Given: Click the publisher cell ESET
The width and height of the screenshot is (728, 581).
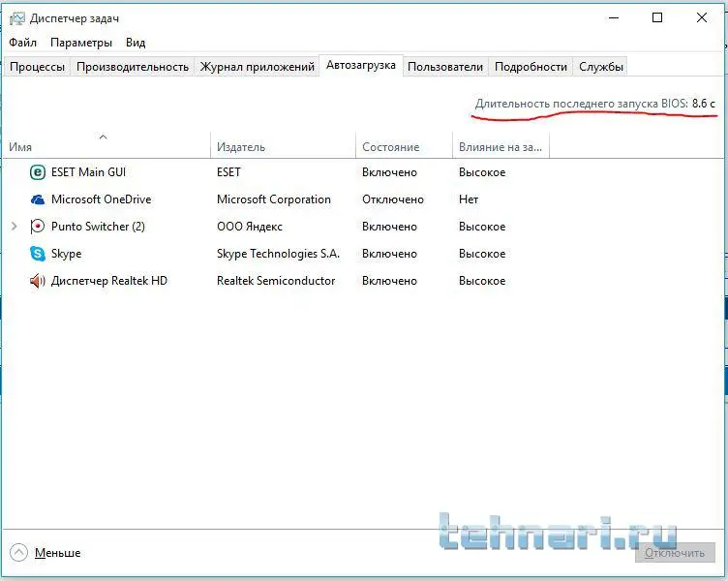Looking at the screenshot, I should (x=228, y=172).
